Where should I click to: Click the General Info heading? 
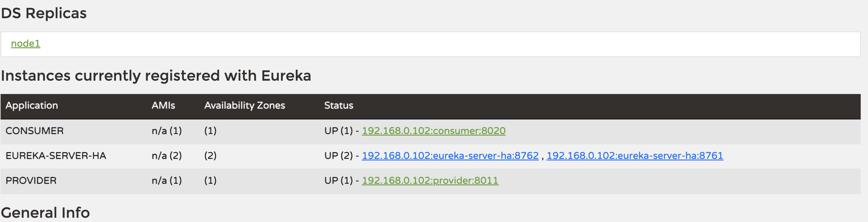point(45,213)
